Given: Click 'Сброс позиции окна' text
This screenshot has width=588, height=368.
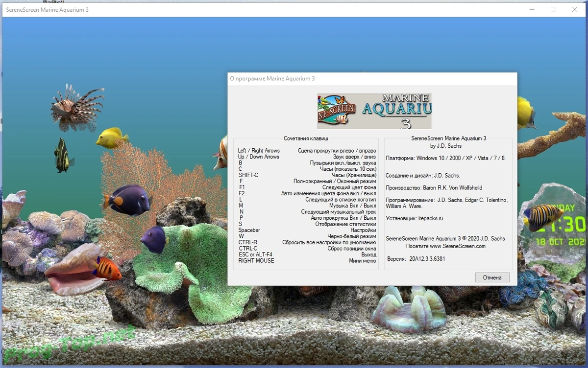Looking at the screenshot, I should tap(352, 249).
